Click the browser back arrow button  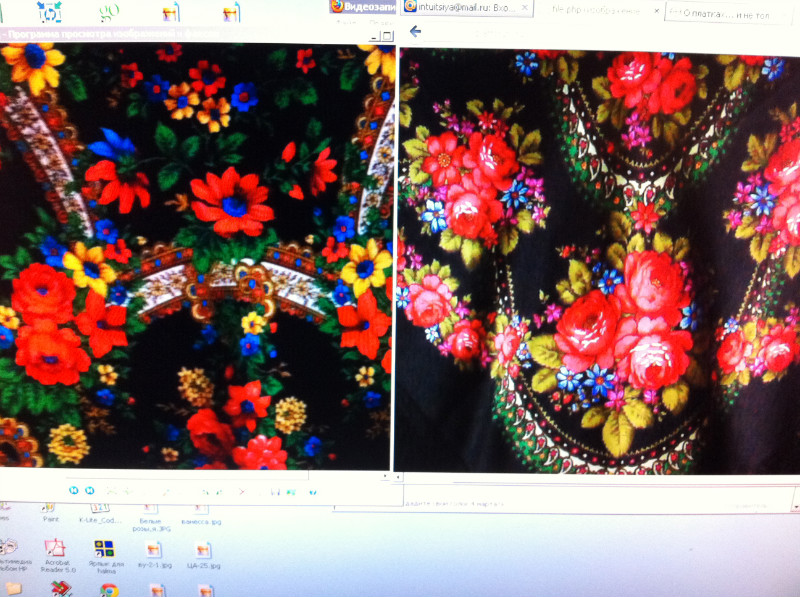tap(416, 31)
